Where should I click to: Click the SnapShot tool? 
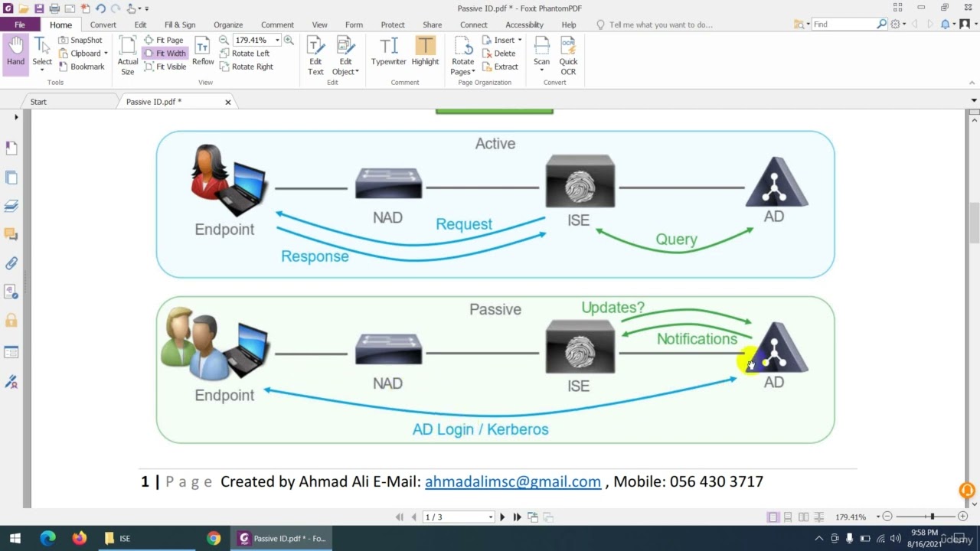pyautogui.click(x=80, y=40)
